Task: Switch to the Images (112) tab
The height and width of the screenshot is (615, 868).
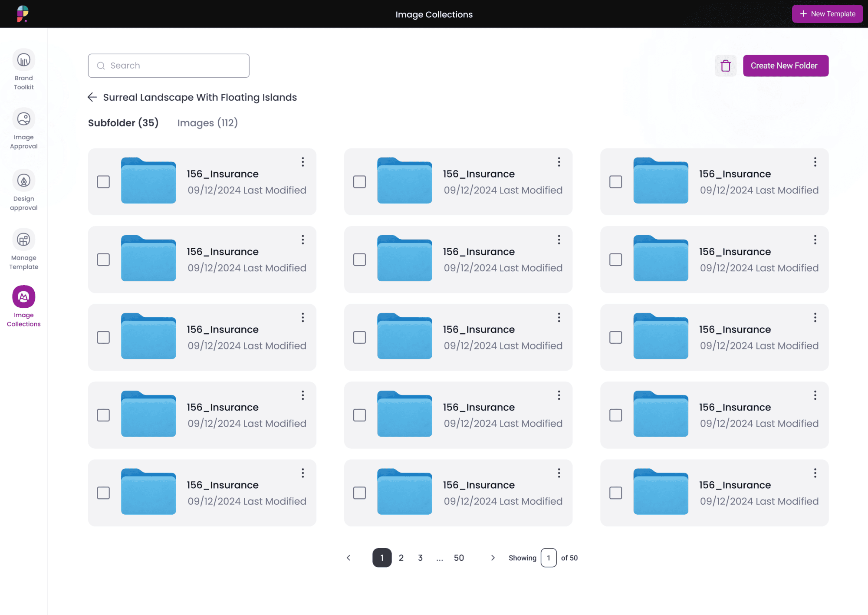Action: click(207, 123)
